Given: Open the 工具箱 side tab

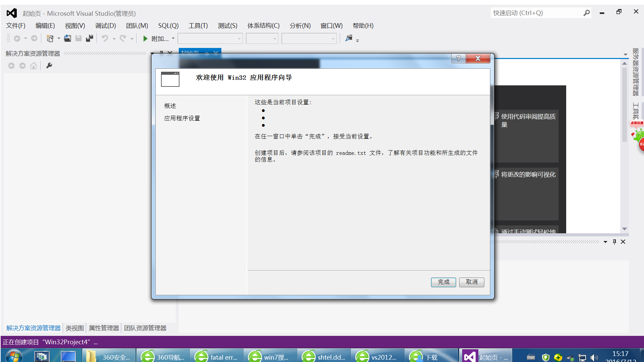Looking at the screenshot, I should 636,111.
